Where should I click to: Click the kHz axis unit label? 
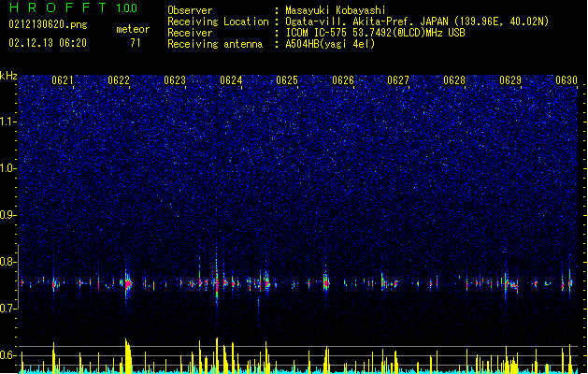pyautogui.click(x=8, y=76)
